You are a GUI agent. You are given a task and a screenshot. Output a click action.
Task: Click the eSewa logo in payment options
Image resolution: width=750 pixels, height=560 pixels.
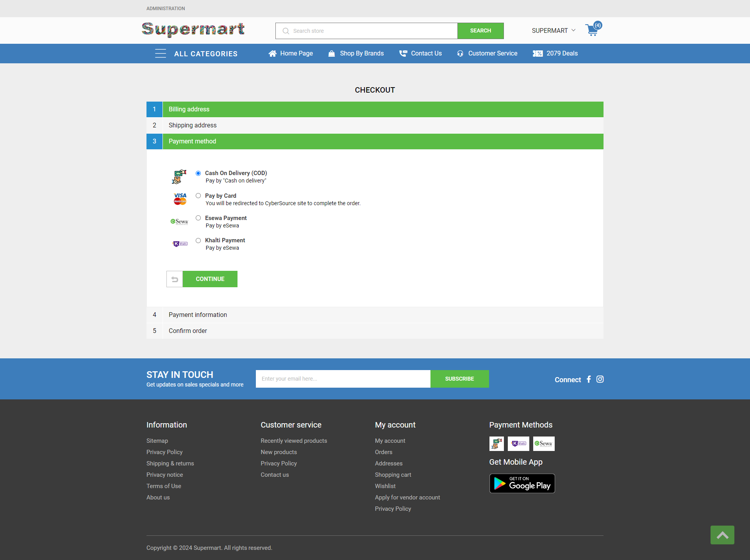[179, 222]
